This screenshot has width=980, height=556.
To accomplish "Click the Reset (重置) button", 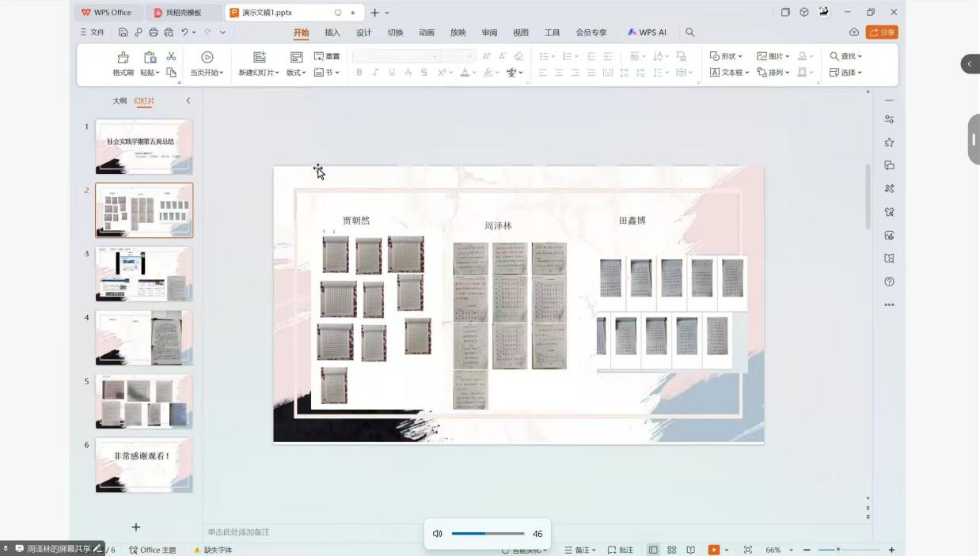I will (x=327, y=56).
